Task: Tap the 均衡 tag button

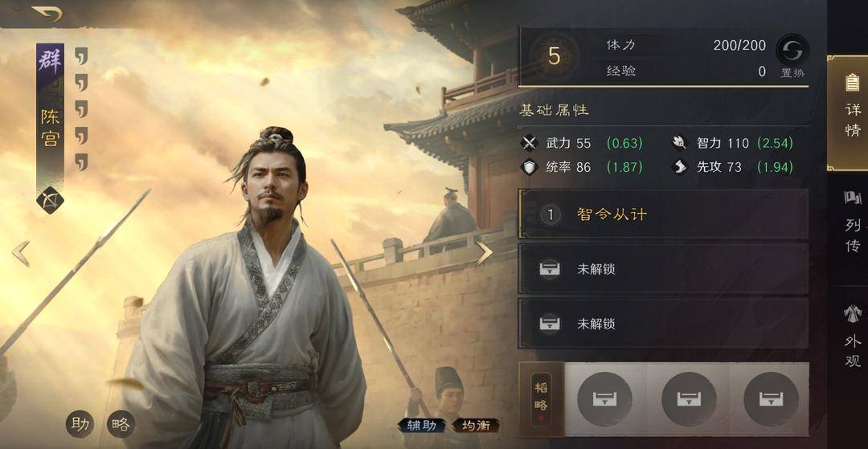Action: click(476, 425)
